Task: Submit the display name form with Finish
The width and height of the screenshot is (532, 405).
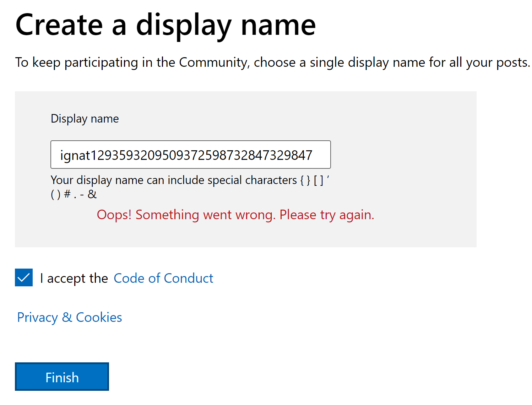Action: [x=62, y=377]
